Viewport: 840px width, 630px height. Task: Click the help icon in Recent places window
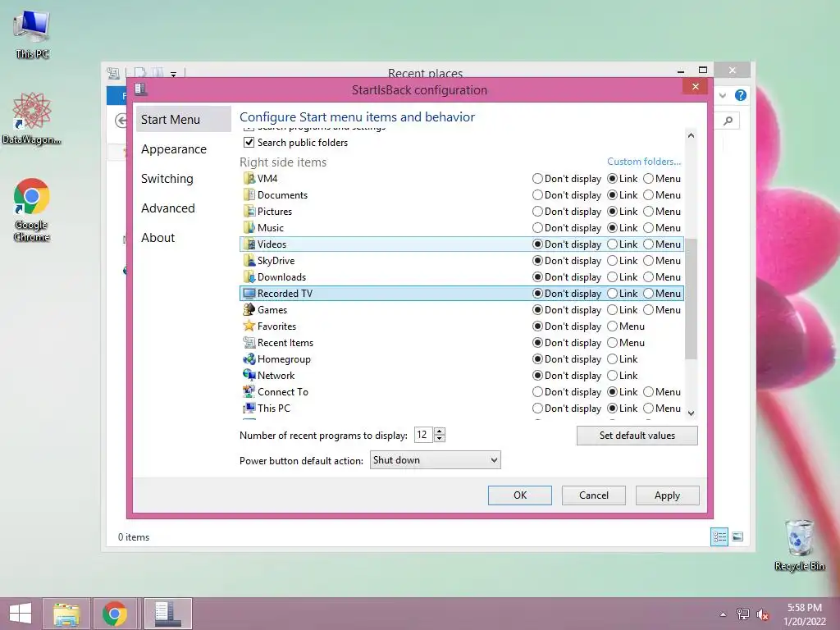741,95
